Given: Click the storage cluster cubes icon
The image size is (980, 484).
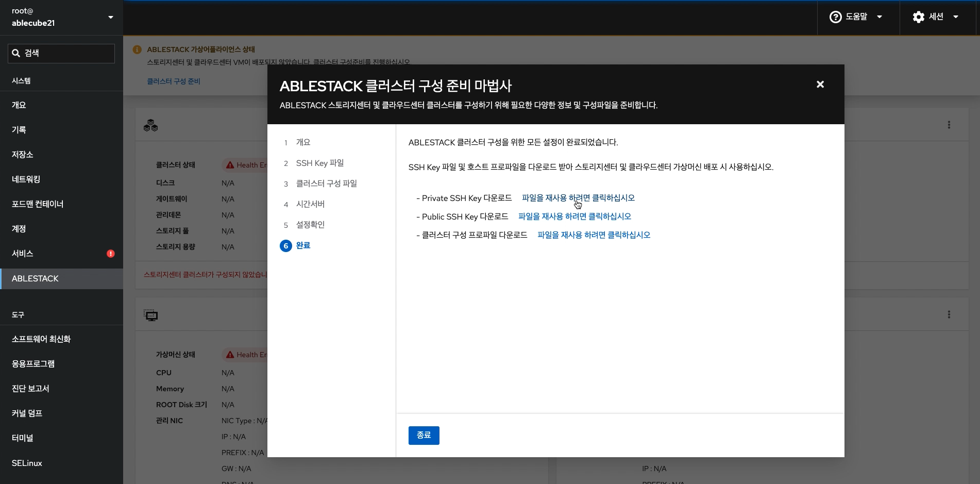Looking at the screenshot, I should pyautogui.click(x=150, y=125).
